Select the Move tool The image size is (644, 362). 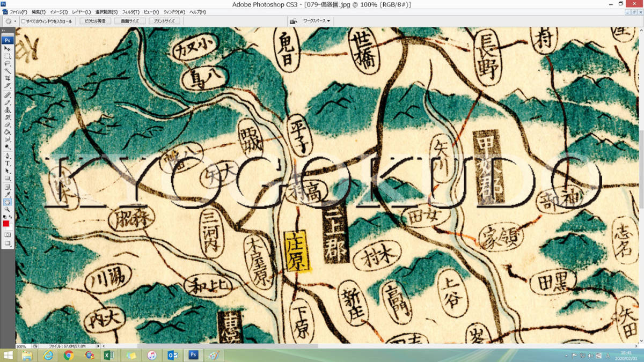pos(7,48)
